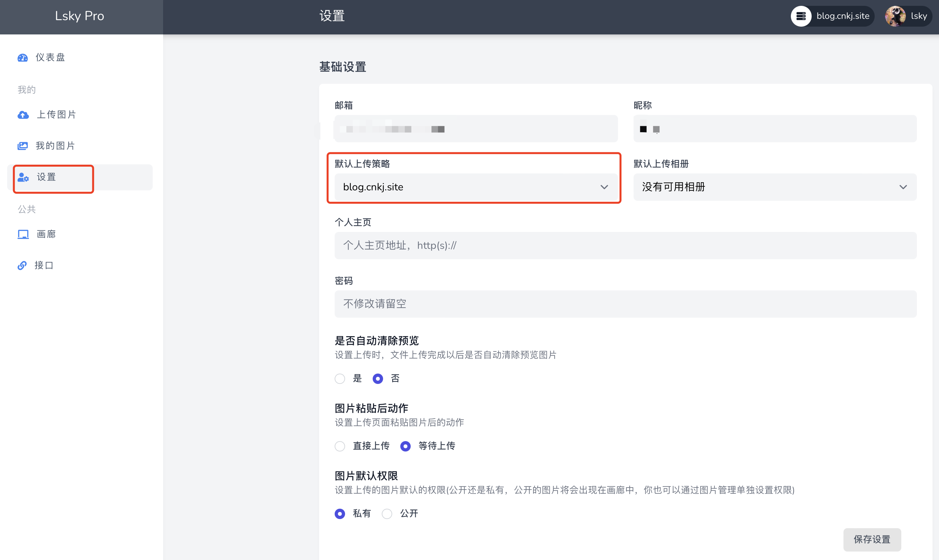Click the 保存设置 button
The width and height of the screenshot is (939, 560).
pyautogui.click(x=872, y=539)
